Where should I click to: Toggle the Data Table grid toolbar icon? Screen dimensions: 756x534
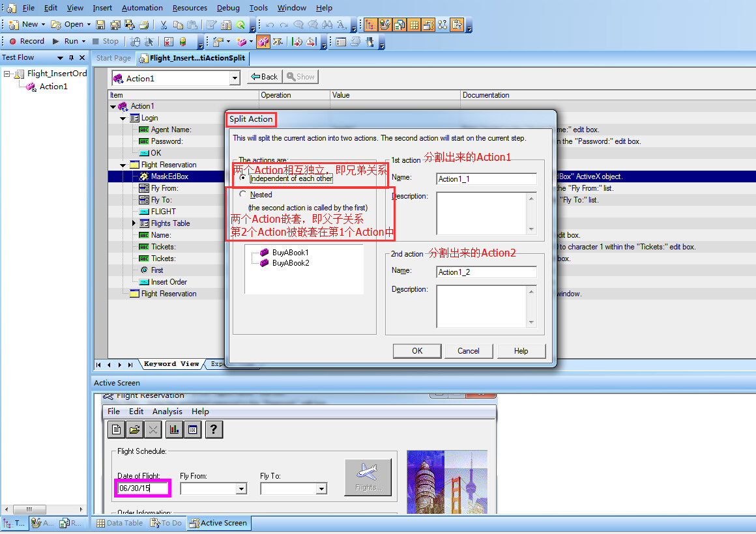pos(414,25)
